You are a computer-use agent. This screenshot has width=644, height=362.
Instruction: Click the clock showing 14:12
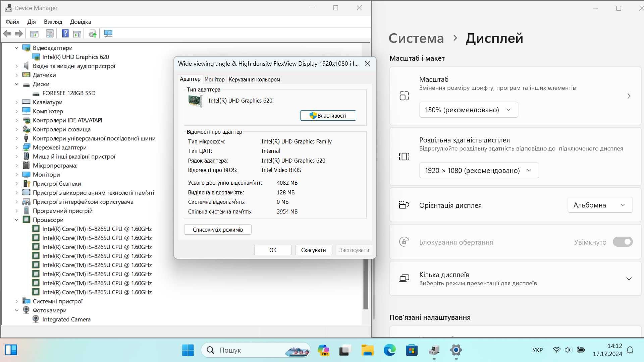614,346
